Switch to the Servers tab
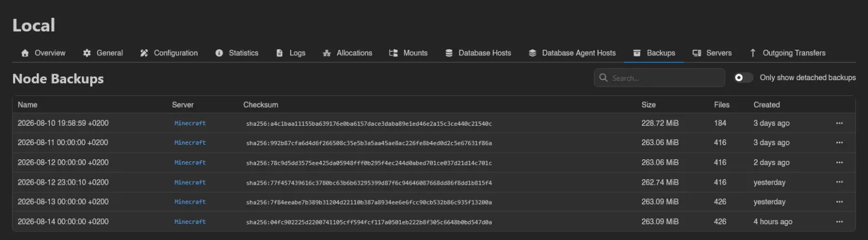868x240 pixels. pos(712,53)
